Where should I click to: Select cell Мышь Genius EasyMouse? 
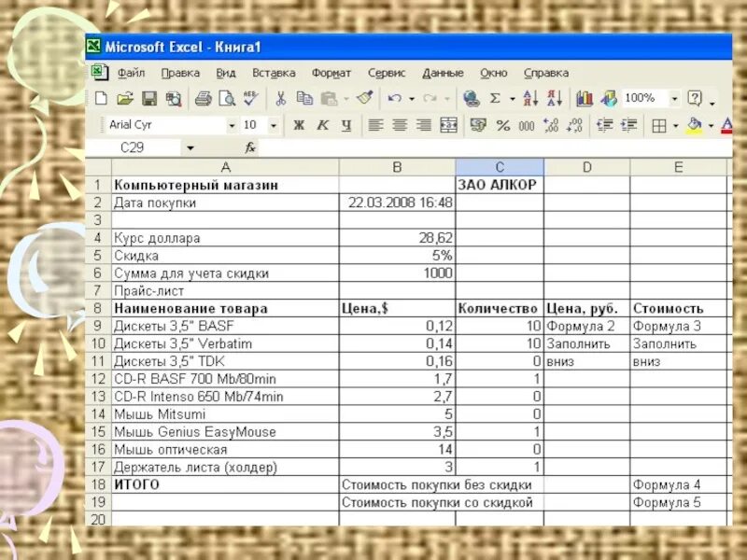[x=225, y=432]
